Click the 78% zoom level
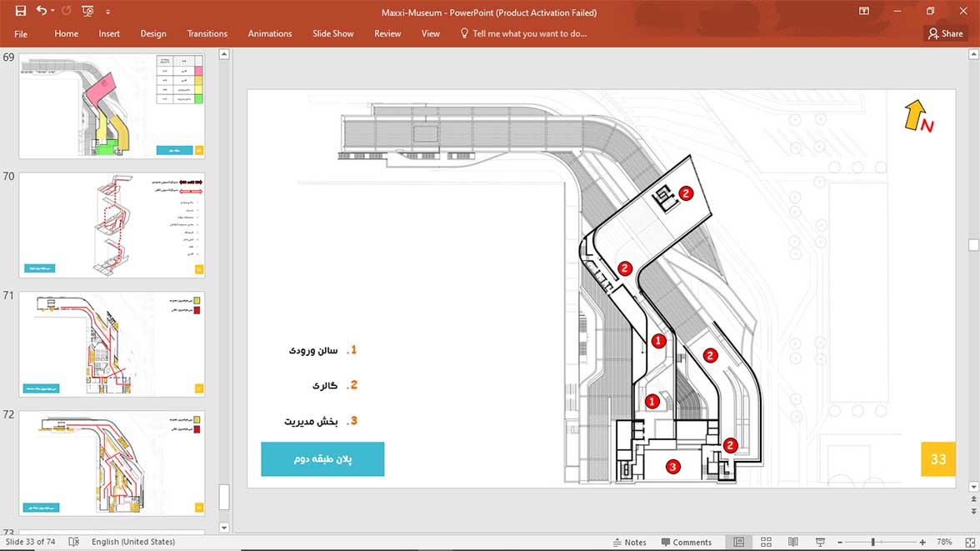Viewport: 980px width, 551px height. pos(944,542)
